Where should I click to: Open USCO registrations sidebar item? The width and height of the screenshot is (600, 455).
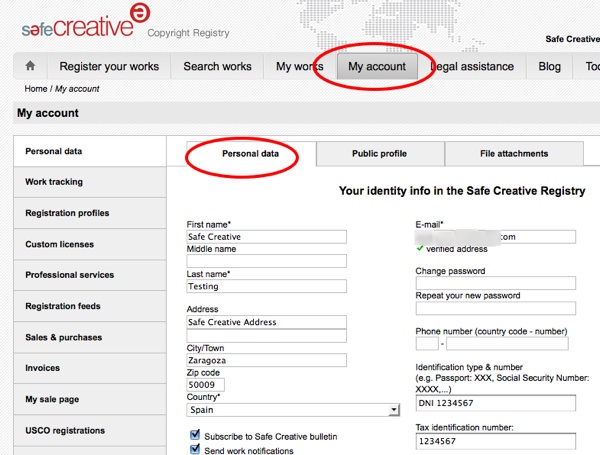tap(64, 430)
